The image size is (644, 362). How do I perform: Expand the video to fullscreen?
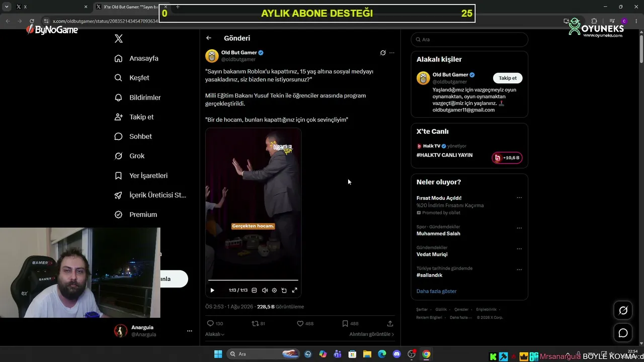[294, 290]
